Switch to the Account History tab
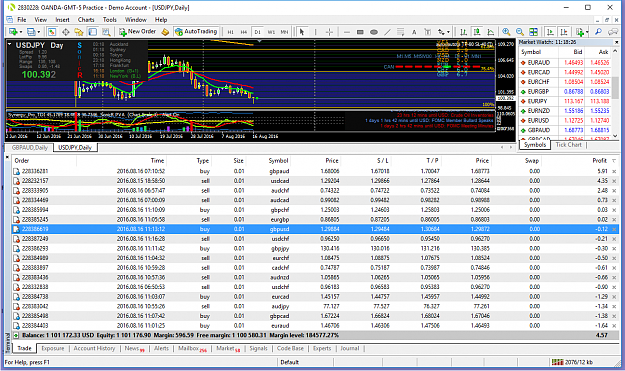The height and width of the screenshot is (371, 625). [94, 348]
